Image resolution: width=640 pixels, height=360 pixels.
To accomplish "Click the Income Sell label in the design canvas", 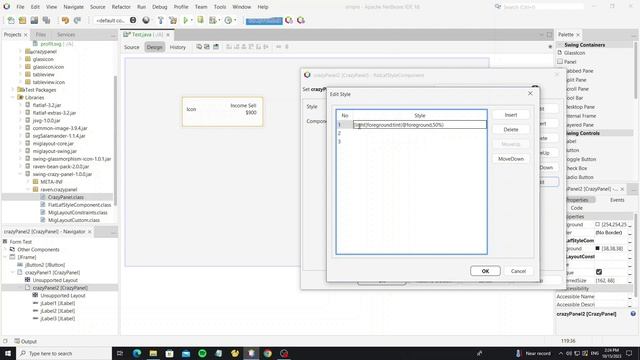I will 243,106.
